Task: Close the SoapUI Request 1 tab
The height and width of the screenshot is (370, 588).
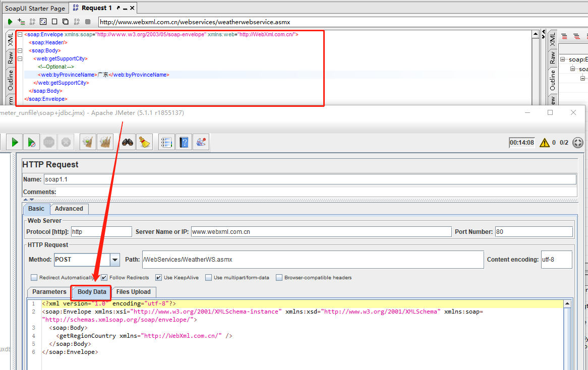Action: click(x=132, y=8)
